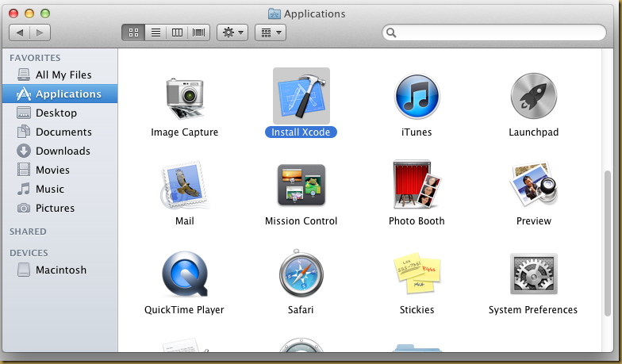
Task: Switch to column view mode
Action: (177, 33)
